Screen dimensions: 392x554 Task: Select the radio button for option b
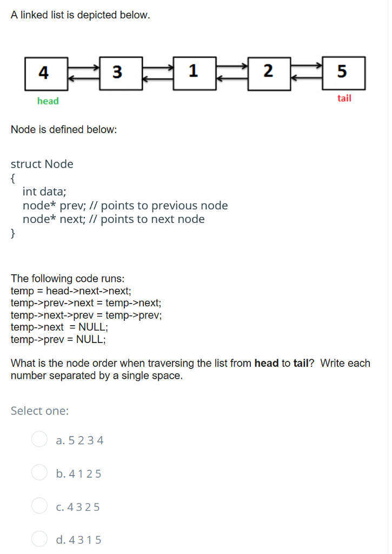[39, 472]
